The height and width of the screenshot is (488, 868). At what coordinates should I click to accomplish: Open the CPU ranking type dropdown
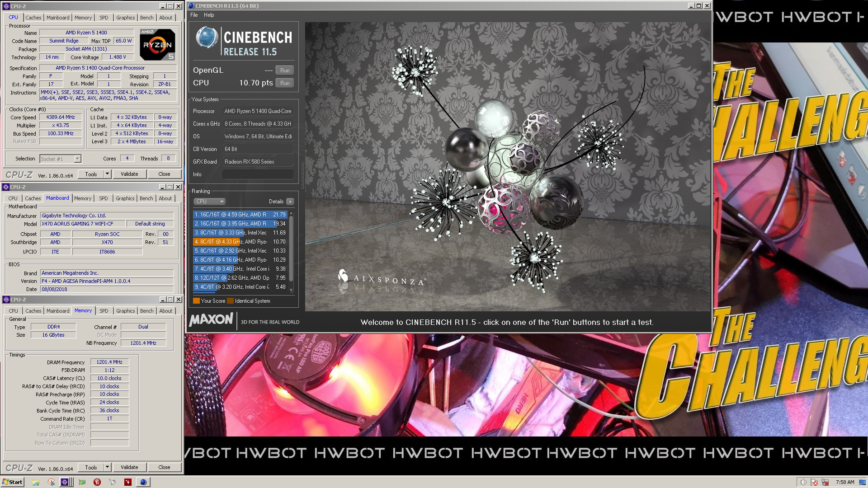[x=209, y=202]
